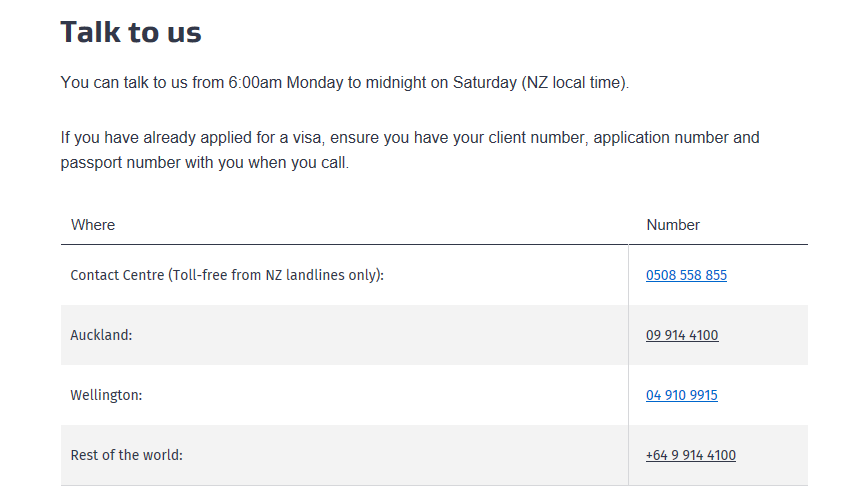Click the "Talk to us" heading
Viewport: 860px width, 490px height.
[x=131, y=32]
